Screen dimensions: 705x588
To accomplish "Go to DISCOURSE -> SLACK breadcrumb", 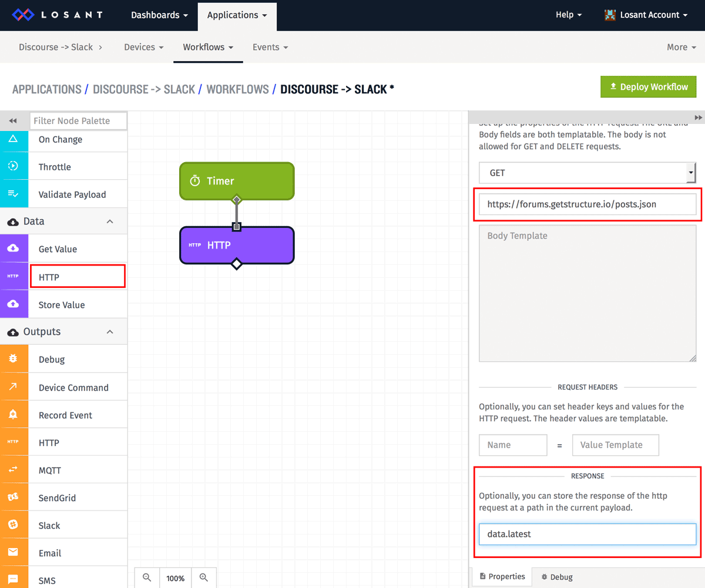I will pos(144,89).
